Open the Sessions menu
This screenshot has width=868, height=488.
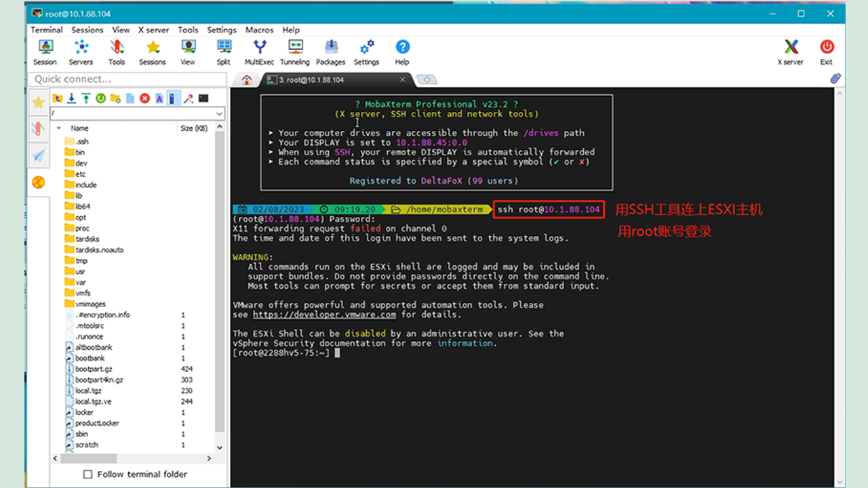[87, 30]
